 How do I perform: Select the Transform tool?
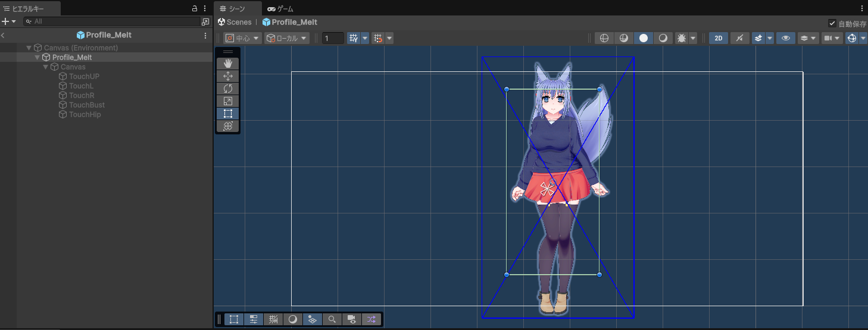coord(227,126)
